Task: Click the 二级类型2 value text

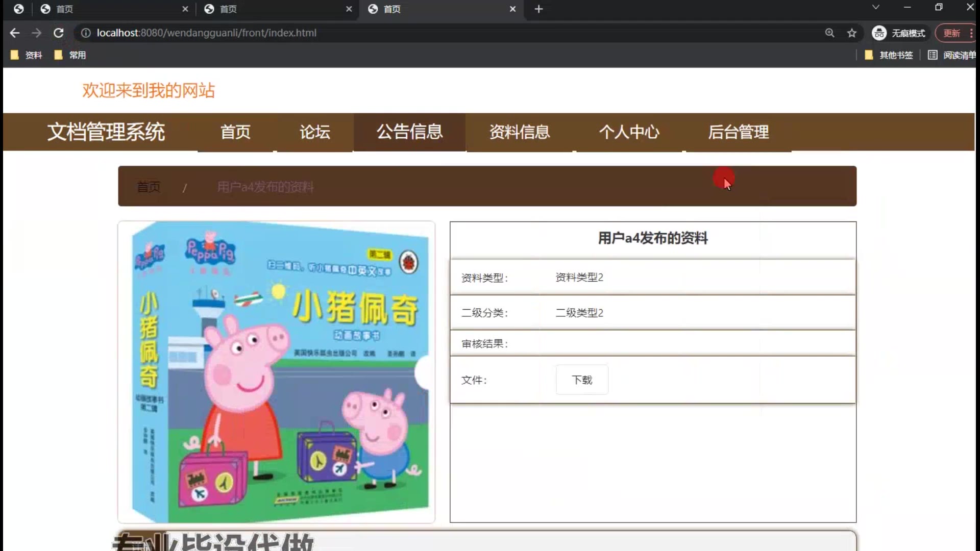Action: pyautogui.click(x=579, y=313)
